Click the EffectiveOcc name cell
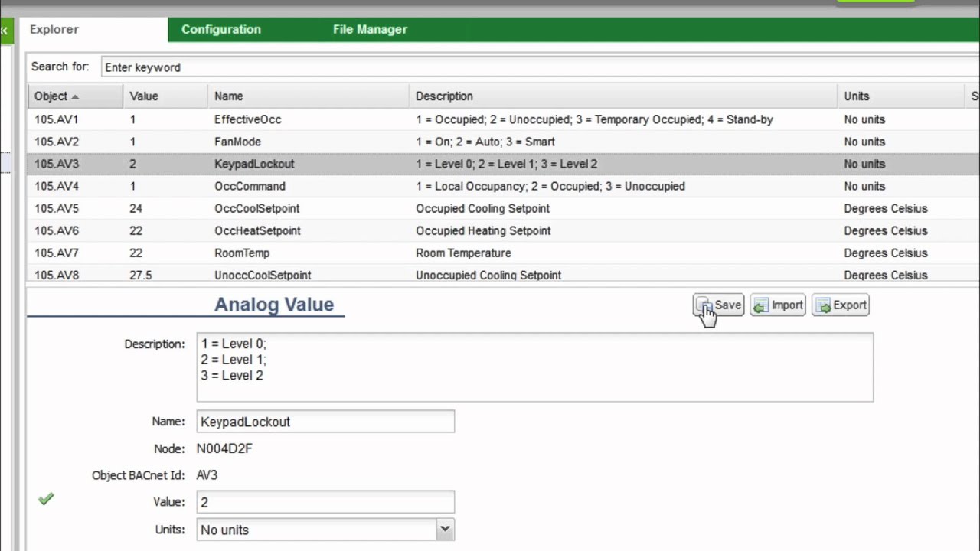Viewport: 980px width, 551px height. click(x=248, y=119)
